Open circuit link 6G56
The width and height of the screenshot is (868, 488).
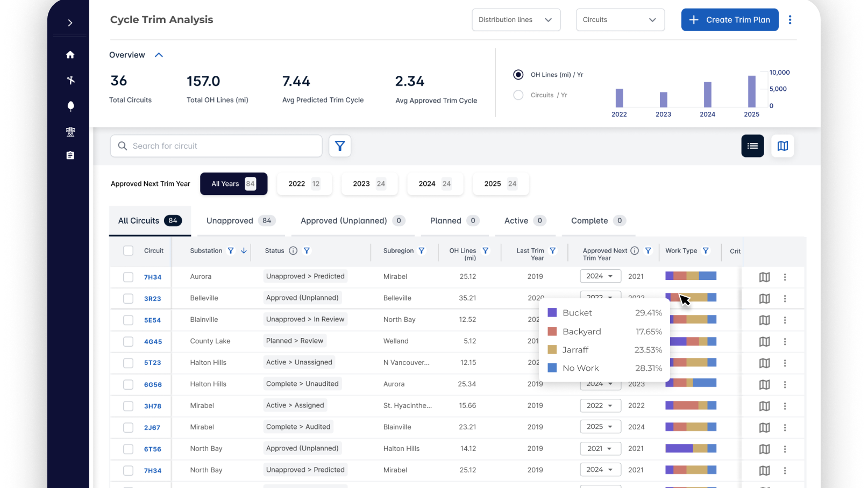[x=153, y=385]
